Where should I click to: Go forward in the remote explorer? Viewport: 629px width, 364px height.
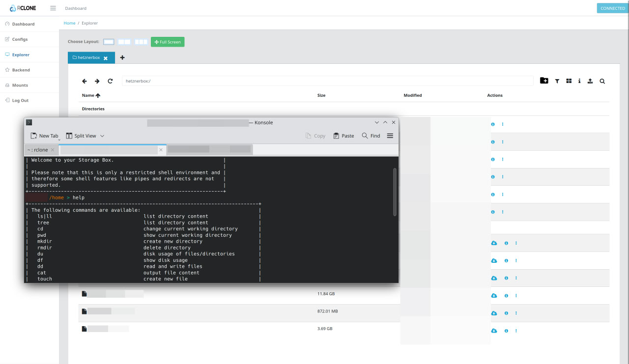coord(97,81)
